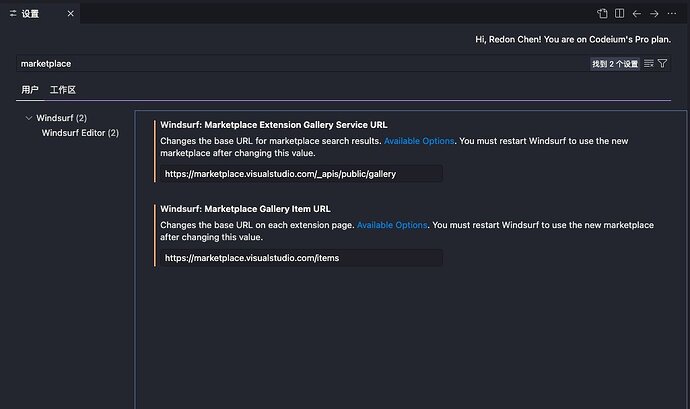The width and height of the screenshot is (690, 409).
Task: Open settings JSON file icon
Action: coord(602,14)
